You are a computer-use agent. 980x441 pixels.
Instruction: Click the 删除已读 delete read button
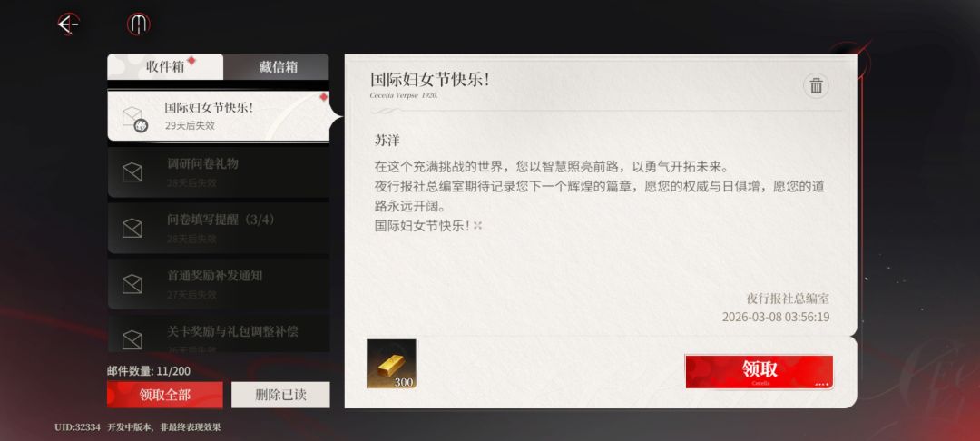click(x=280, y=395)
